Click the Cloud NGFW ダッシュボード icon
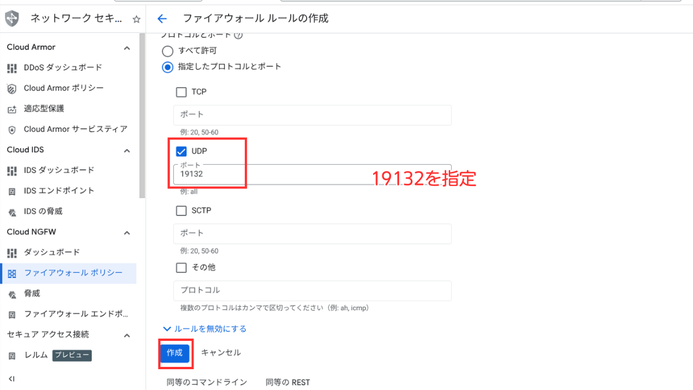 (x=12, y=253)
